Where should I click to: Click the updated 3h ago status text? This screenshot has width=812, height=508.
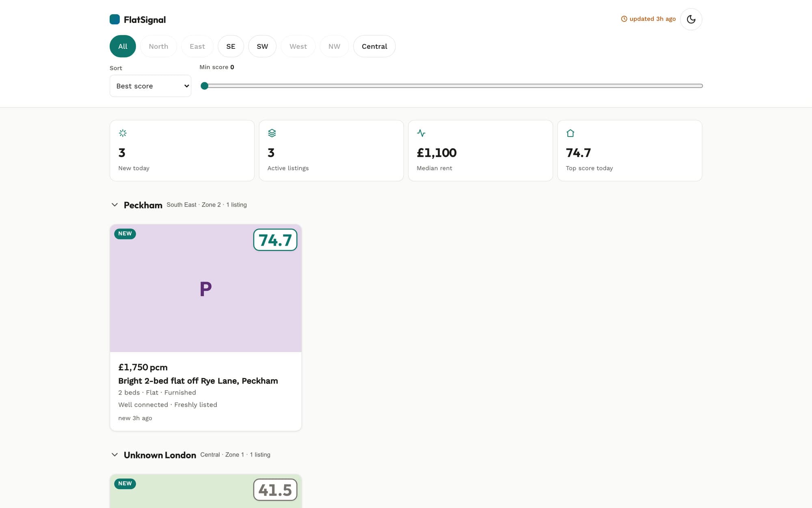pyautogui.click(x=652, y=19)
